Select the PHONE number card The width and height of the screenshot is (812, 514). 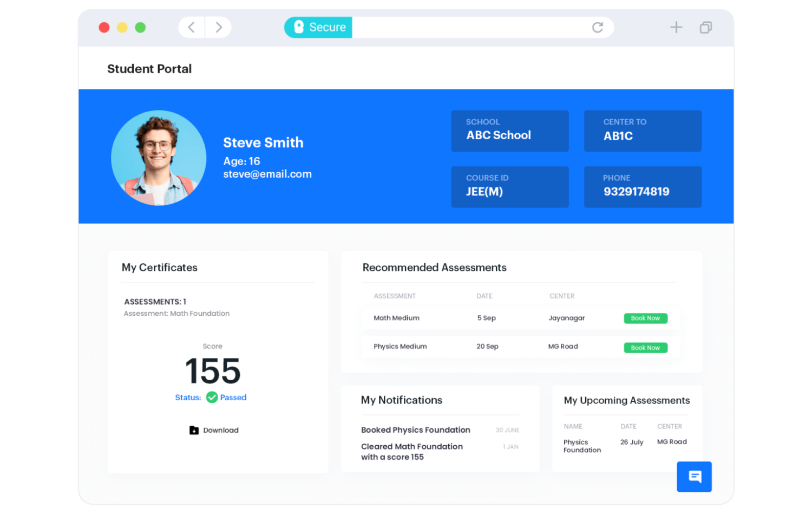[x=642, y=186]
